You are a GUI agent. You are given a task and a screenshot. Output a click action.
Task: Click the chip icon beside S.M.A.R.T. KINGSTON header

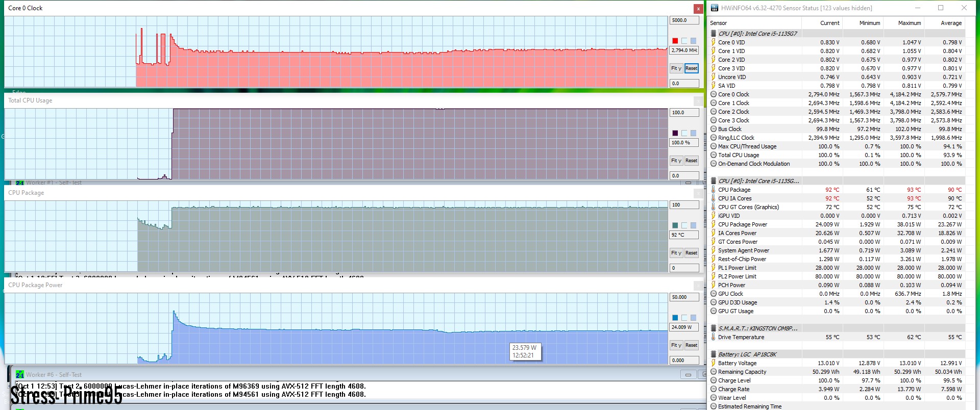pyautogui.click(x=714, y=328)
